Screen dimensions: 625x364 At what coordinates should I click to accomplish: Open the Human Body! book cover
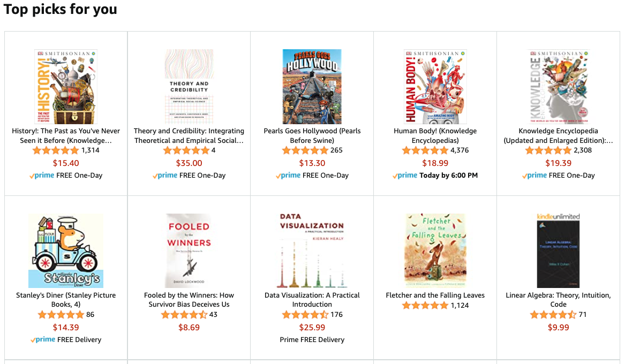pyautogui.click(x=435, y=87)
